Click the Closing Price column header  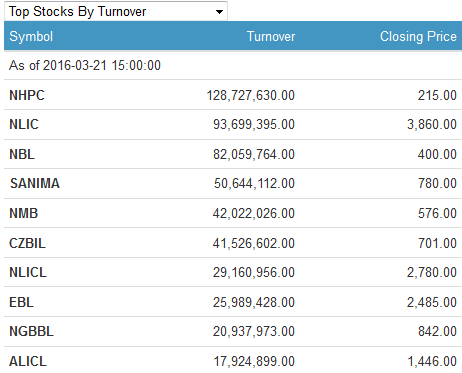point(418,36)
